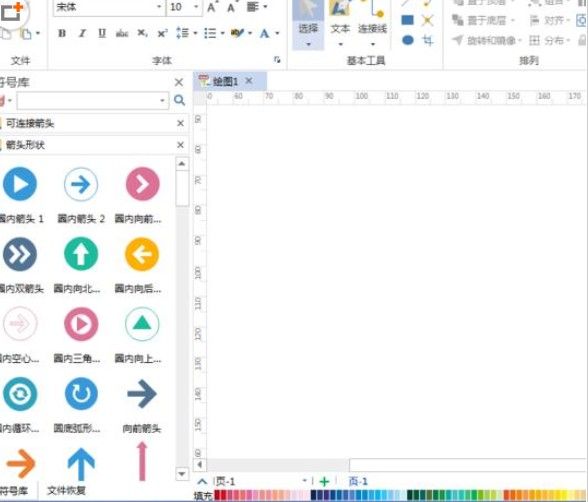The height and width of the screenshot is (502, 588).
Task: Switch to 符号库 bottom panel tab
Action: 14,490
